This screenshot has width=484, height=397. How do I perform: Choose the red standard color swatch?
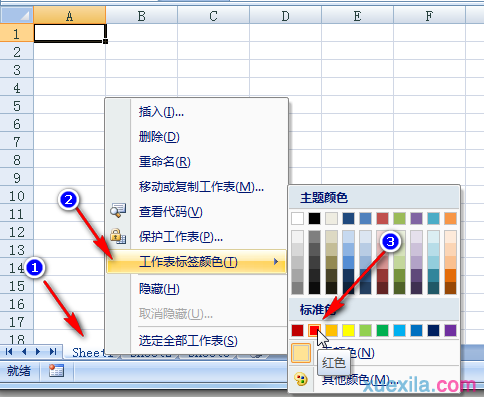coord(314,330)
